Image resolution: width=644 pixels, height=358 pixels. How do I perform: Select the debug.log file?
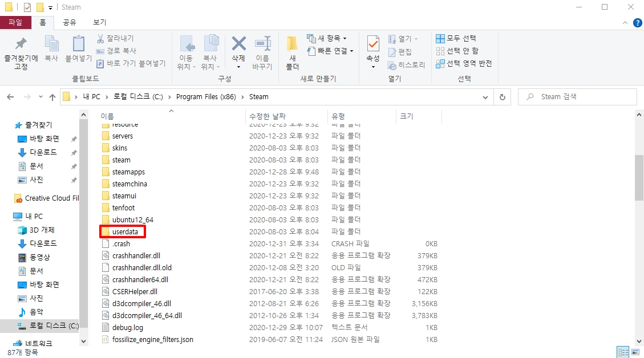(128, 328)
